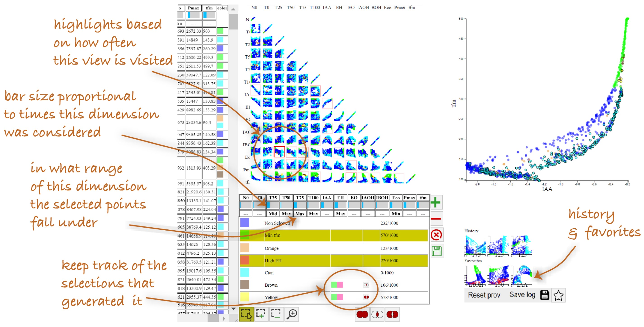Click the green-pink provenance bar in Yellow row
The height and width of the screenshot is (327, 644).
point(337,297)
